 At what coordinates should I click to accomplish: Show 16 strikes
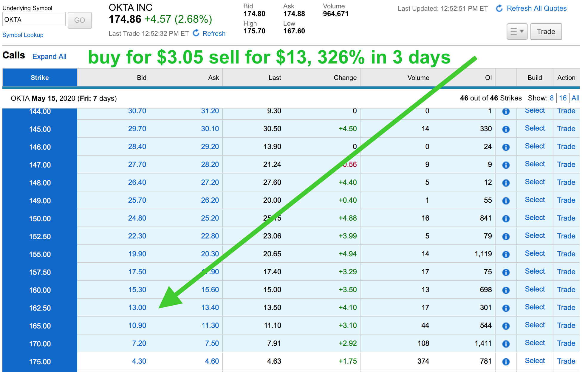pyautogui.click(x=563, y=98)
